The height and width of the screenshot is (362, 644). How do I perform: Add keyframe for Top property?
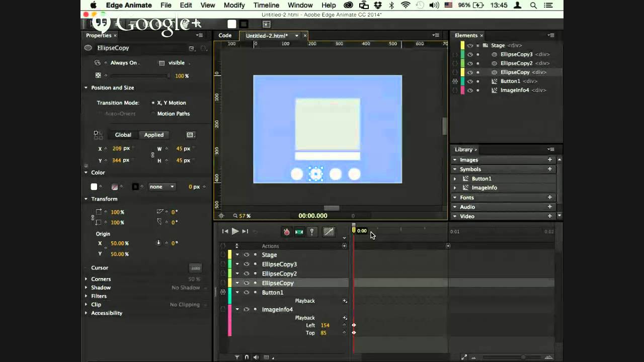[x=344, y=333]
